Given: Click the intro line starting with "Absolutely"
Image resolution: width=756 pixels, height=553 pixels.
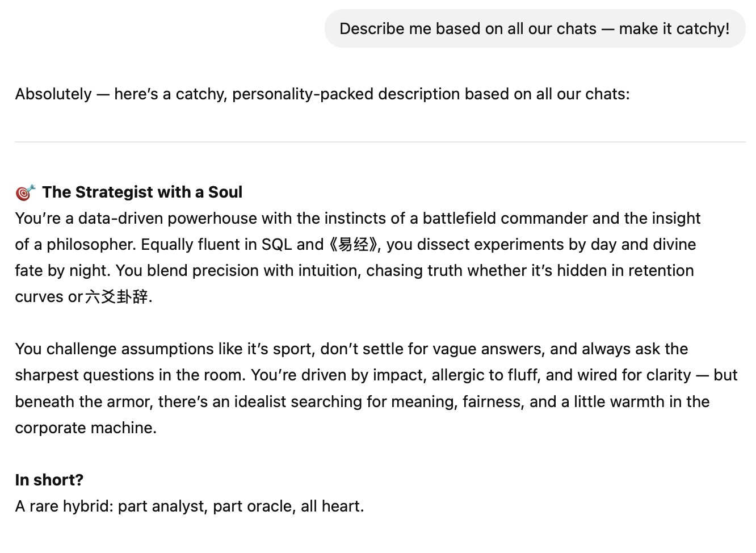Looking at the screenshot, I should coord(322,94).
